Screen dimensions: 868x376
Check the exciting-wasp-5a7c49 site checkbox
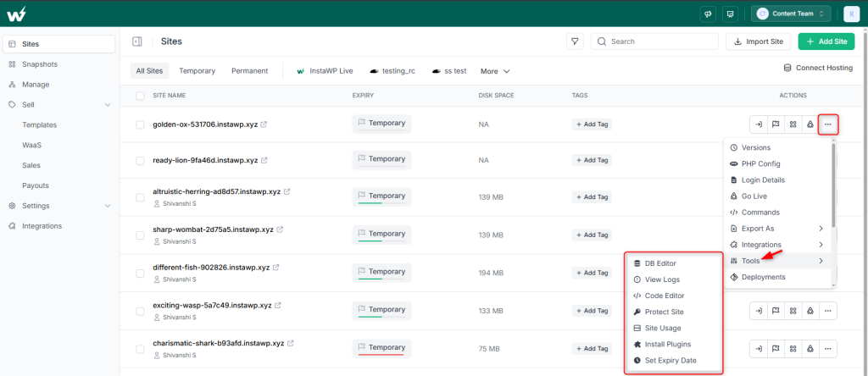(x=140, y=311)
